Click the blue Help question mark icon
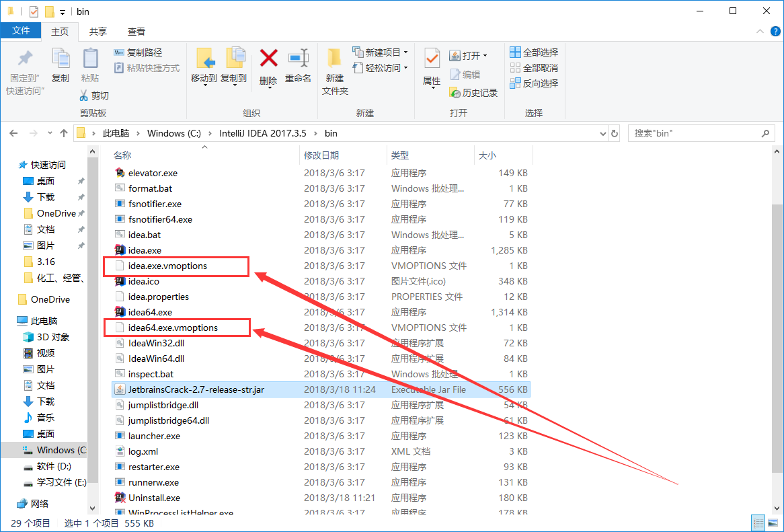 click(x=775, y=32)
